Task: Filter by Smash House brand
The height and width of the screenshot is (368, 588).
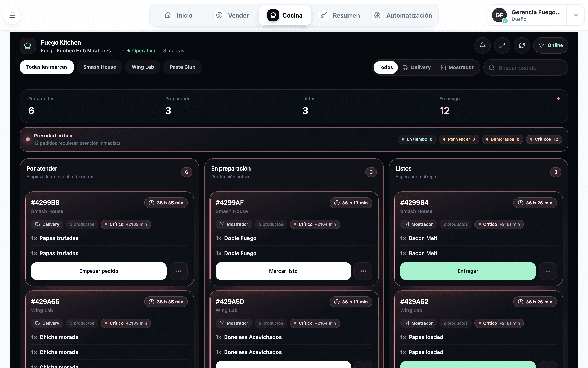Action: pyautogui.click(x=100, y=67)
